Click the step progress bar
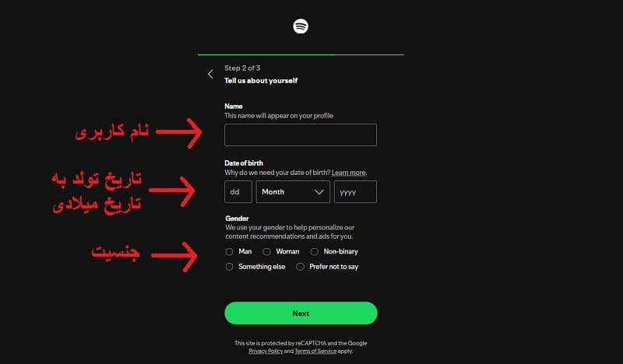623x364 pixels. click(x=301, y=54)
